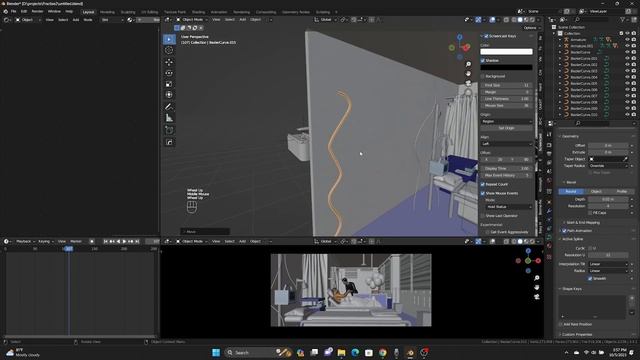Toggle the Path Animation checkbox
The height and width of the screenshot is (360, 640).
click(564, 231)
